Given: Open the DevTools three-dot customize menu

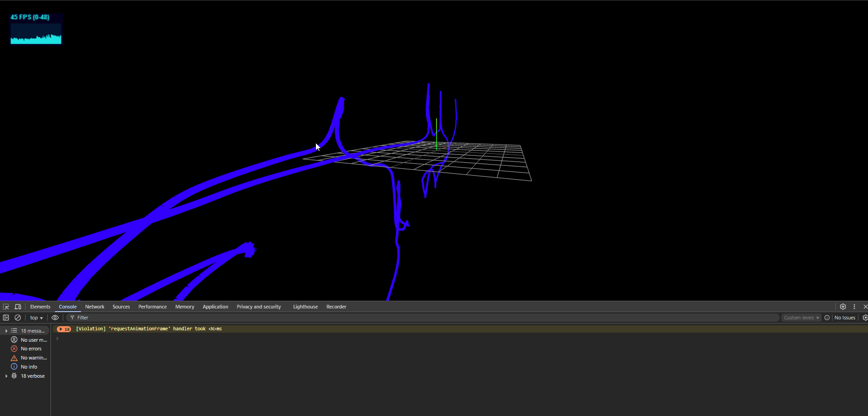Looking at the screenshot, I should point(854,307).
